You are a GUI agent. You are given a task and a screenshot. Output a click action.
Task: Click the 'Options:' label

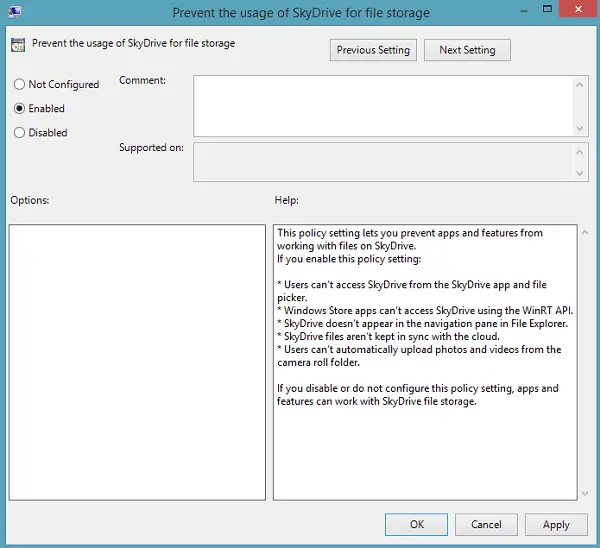[x=29, y=200]
